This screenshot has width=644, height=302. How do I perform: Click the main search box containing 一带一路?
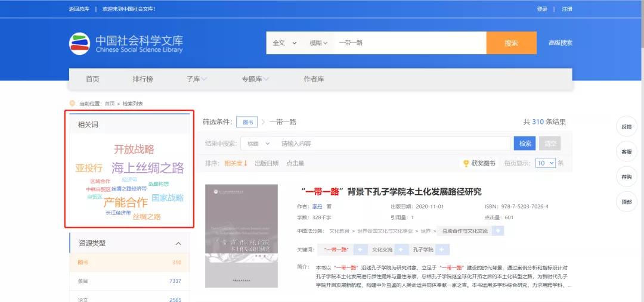click(411, 43)
